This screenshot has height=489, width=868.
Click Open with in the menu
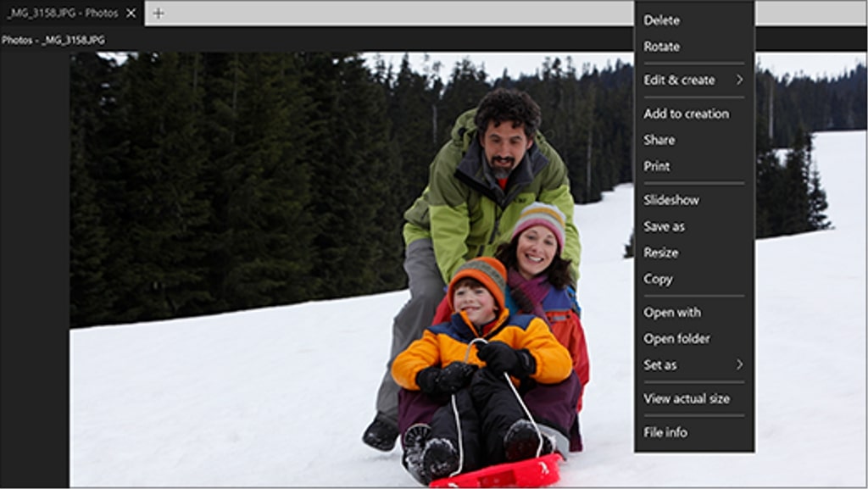tap(672, 313)
